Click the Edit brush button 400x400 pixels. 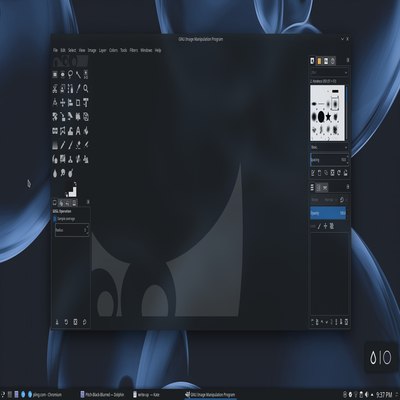point(313,173)
